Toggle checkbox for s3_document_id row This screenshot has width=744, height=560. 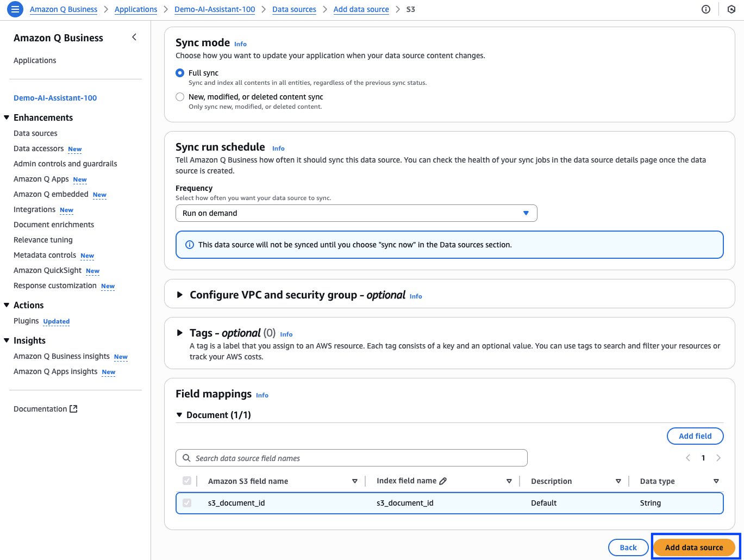187,503
